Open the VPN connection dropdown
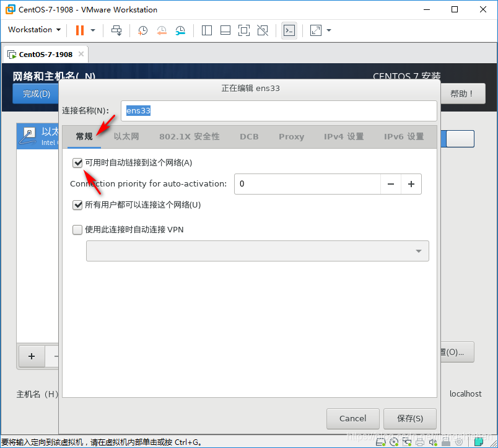The image size is (498, 448). (419, 251)
